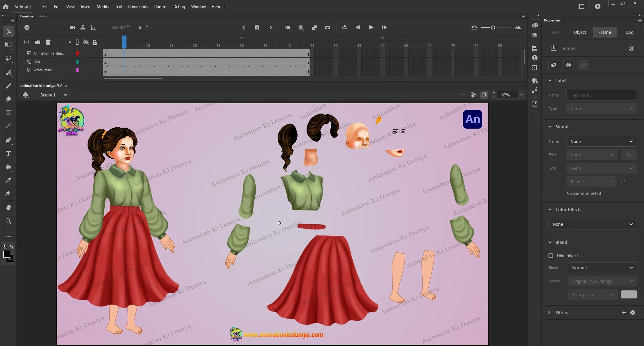Choose the Eyedropper tool
The height and width of the screenshot is (346, 644).
pyautogui.click(x=8, y=181)
